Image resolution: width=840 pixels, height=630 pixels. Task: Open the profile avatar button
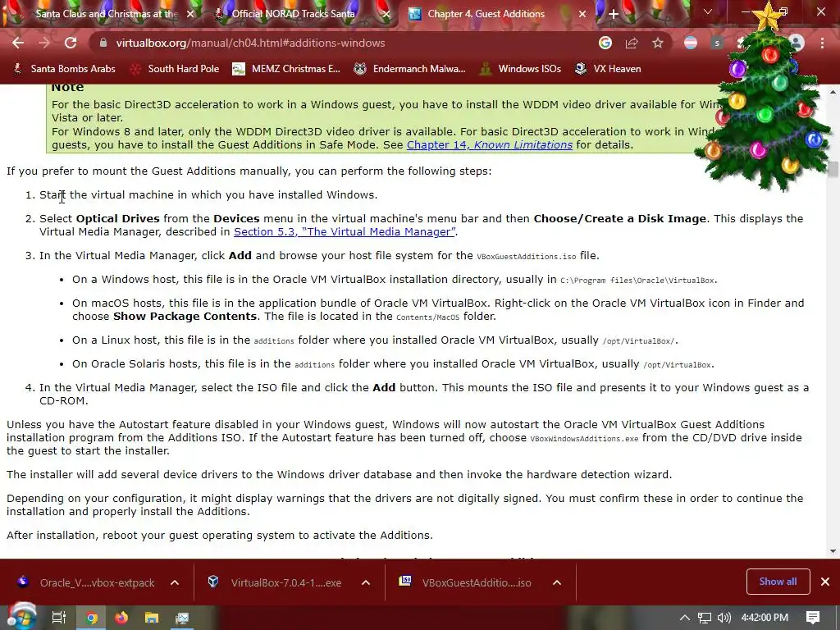click(x=797, y=43)
